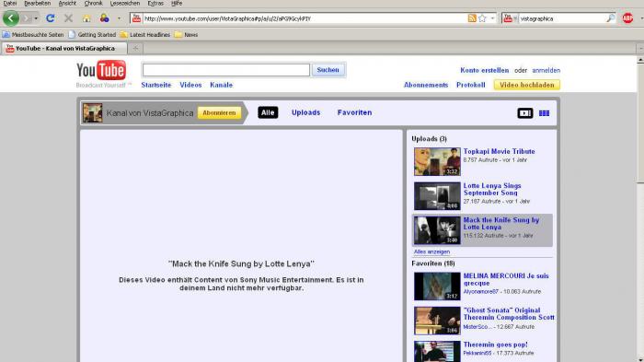Click the YouTube favicon in address bar

click(x=137, y=18)
